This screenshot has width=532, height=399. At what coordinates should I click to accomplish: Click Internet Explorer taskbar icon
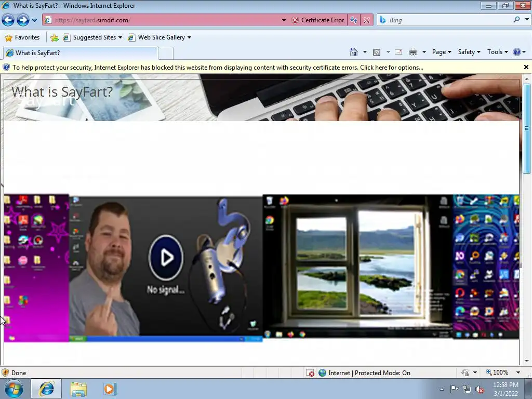click(46, 389)
